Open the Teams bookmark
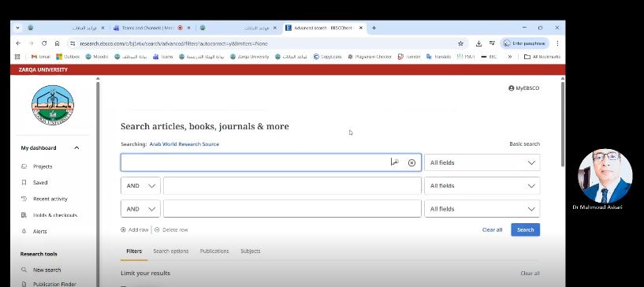644x287 pixels. (x=162, y=57)
